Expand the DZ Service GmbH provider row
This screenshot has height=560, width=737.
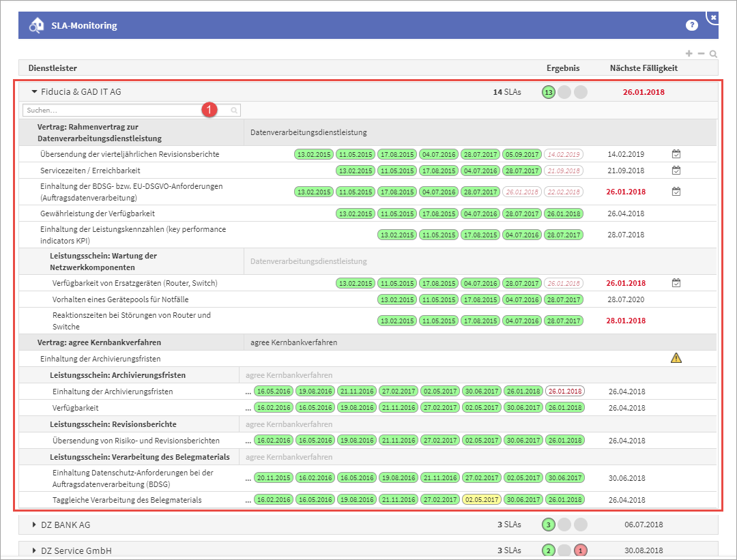coord(34,550)
